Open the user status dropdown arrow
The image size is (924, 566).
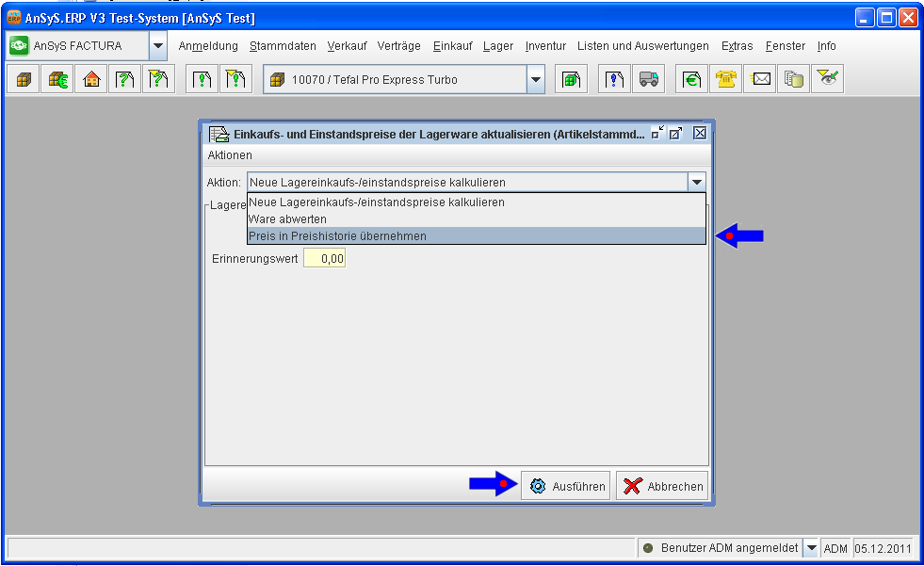(811, 548)
